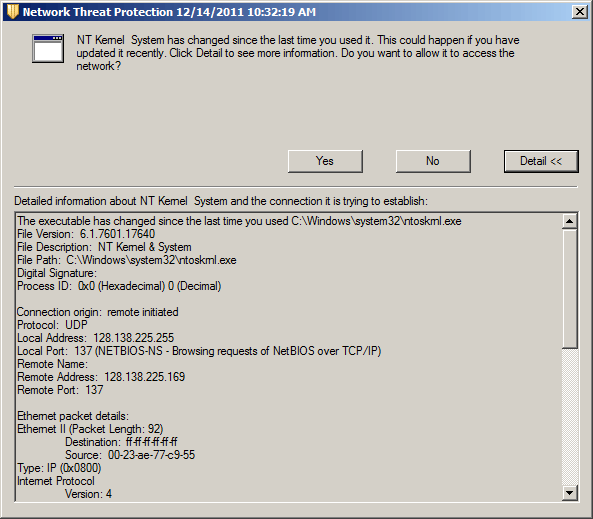Screen dimensions: 593x519
Task: Click the scrollbar down arrow in details
Action: [x=570, y=493]
